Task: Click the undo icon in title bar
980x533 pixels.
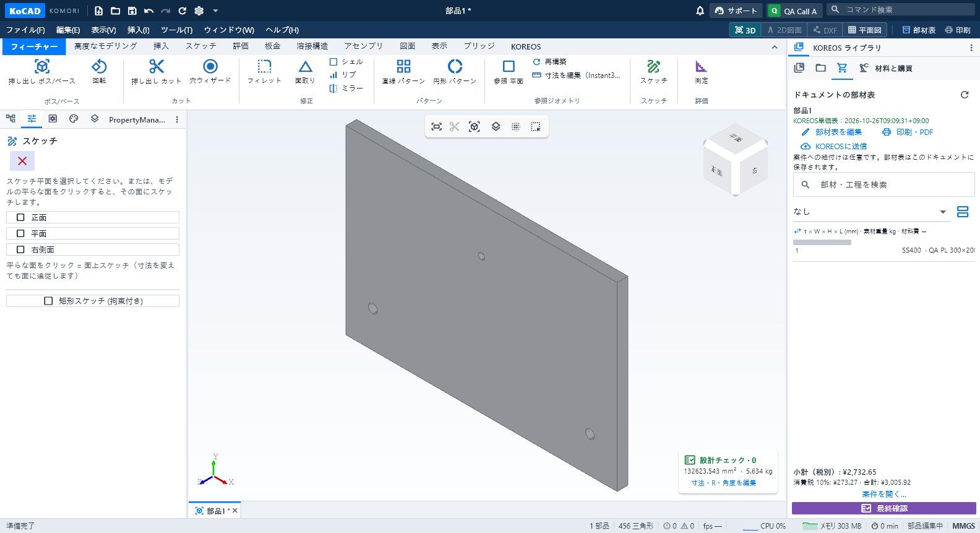Action: pos(148,11)
